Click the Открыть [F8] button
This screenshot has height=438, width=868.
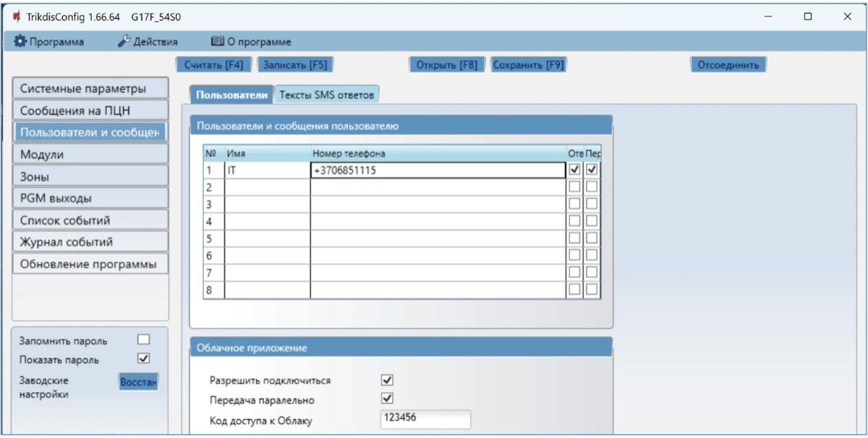447,65
